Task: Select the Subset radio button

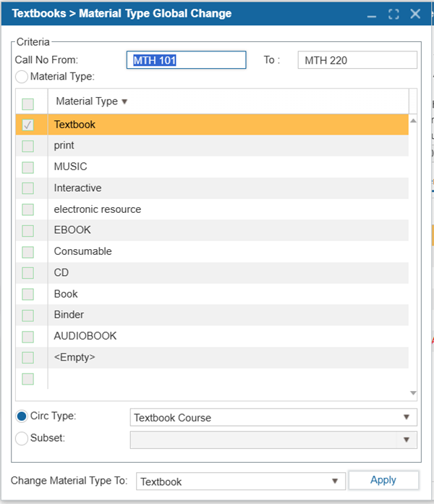Action: (x=22, y=438)
